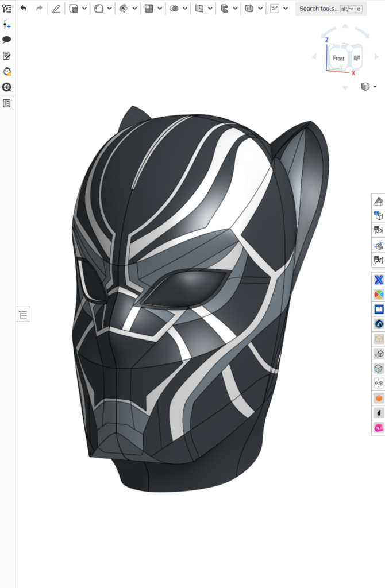Select the Fillet tool

99,8
